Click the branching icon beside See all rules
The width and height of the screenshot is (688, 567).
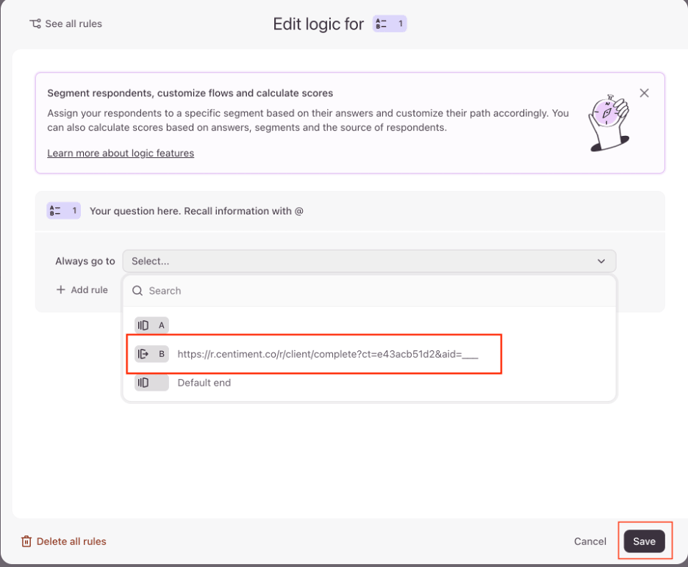[35, 24]
